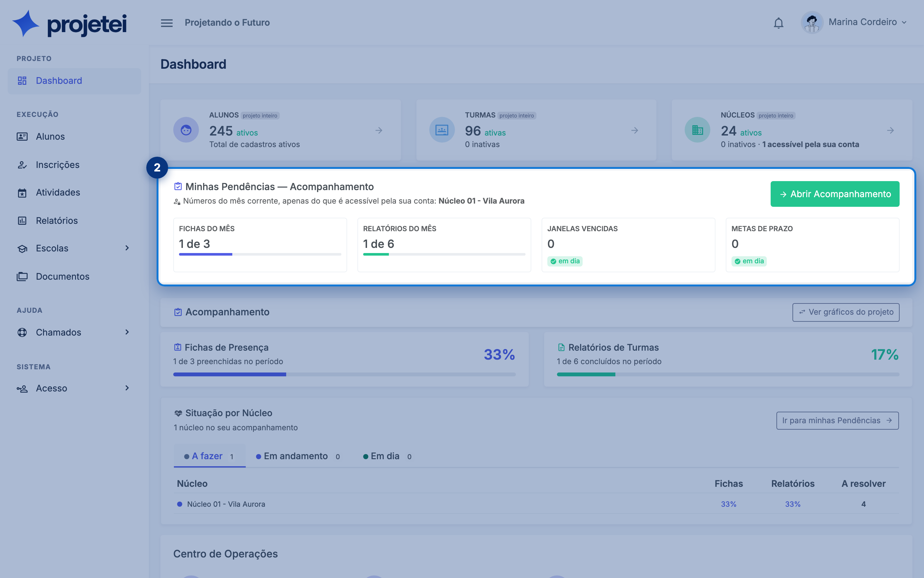Click the Fichas de Presença badge icon

coord(177,347)
